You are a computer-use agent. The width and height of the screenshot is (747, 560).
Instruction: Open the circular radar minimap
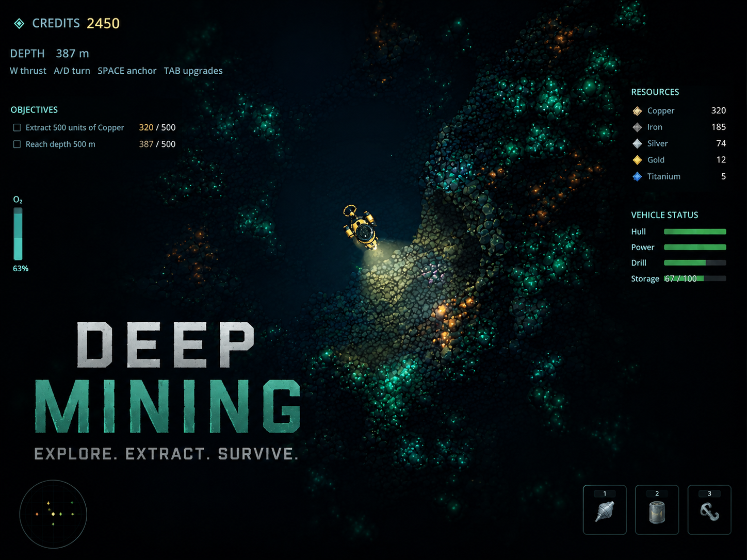(x=53, y=514)
